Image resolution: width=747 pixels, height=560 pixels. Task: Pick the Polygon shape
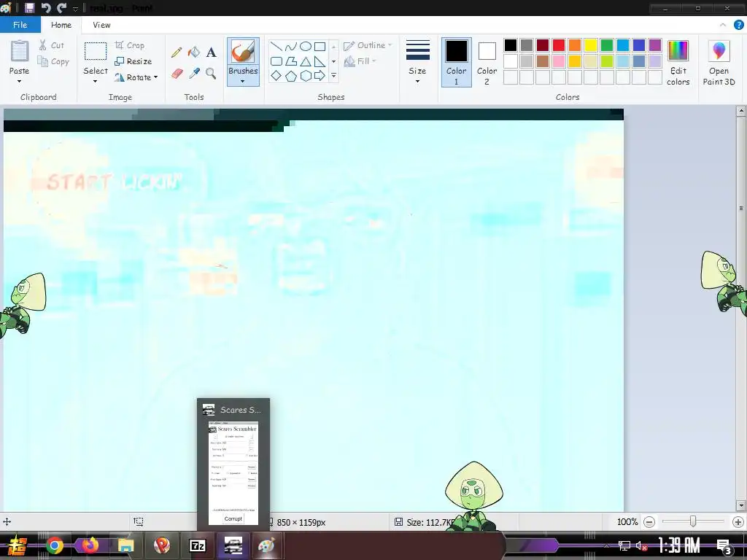point(290,61)
